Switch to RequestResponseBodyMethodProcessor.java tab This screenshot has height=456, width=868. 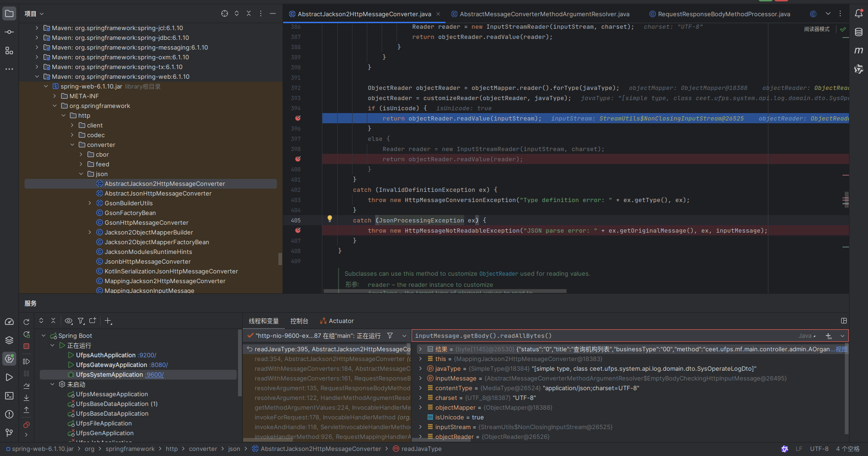(x=719, y=14)
